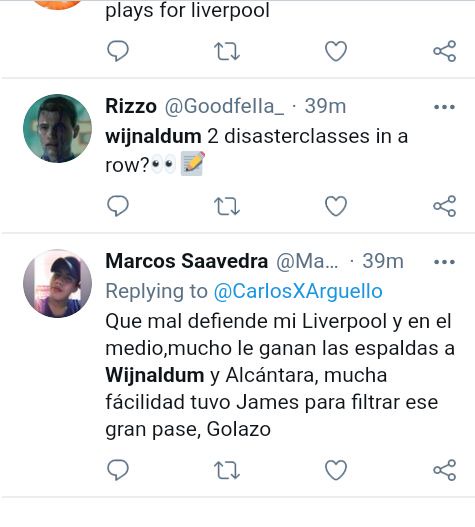
Task: Retweet Rizzo's wijnaldum tweet
Action: [227, 206]
